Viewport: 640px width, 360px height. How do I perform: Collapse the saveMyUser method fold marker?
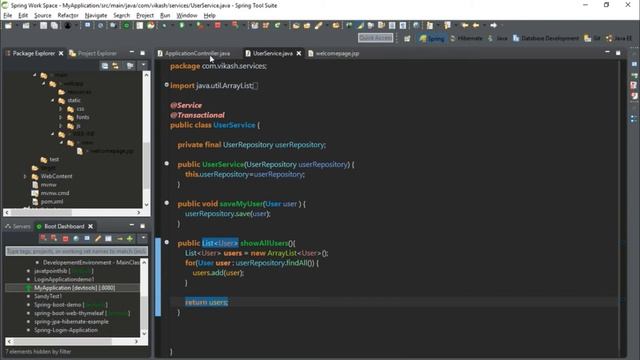pos(167,203)
